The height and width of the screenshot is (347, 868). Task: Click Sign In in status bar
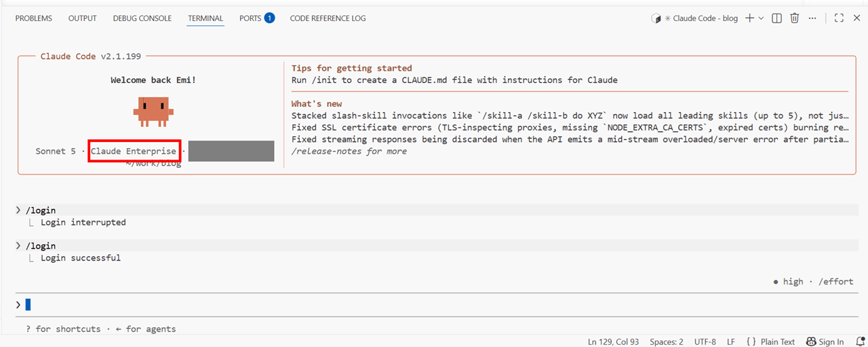pyautogui.click(x=825, y=342)
